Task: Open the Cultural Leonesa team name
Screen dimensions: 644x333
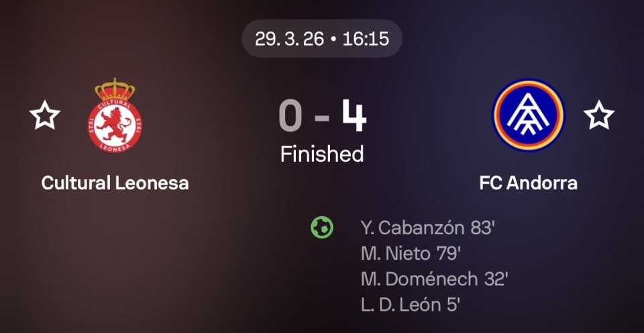Action: [115, 183]
